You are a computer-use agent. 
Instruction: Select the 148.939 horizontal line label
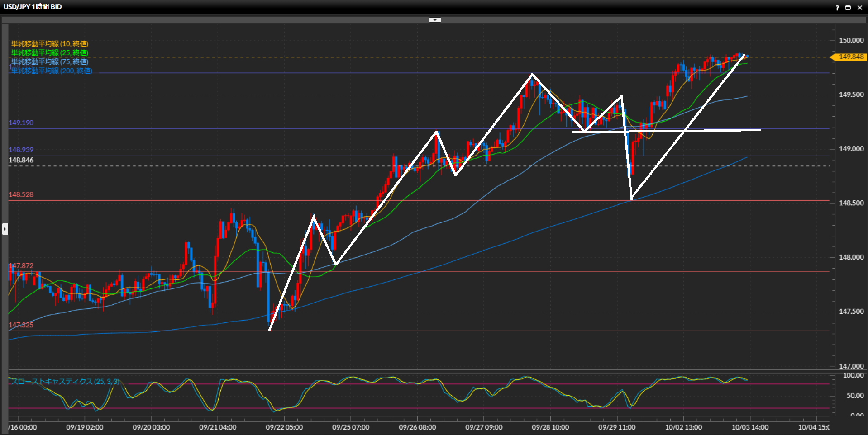(x=21, y=150)
